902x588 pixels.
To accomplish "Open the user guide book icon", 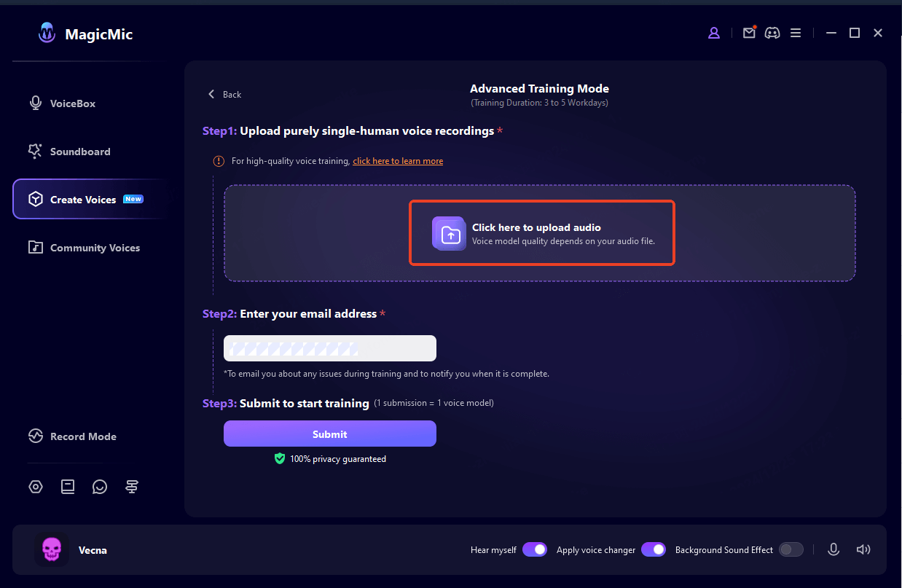I will click(x=68, y=487).
